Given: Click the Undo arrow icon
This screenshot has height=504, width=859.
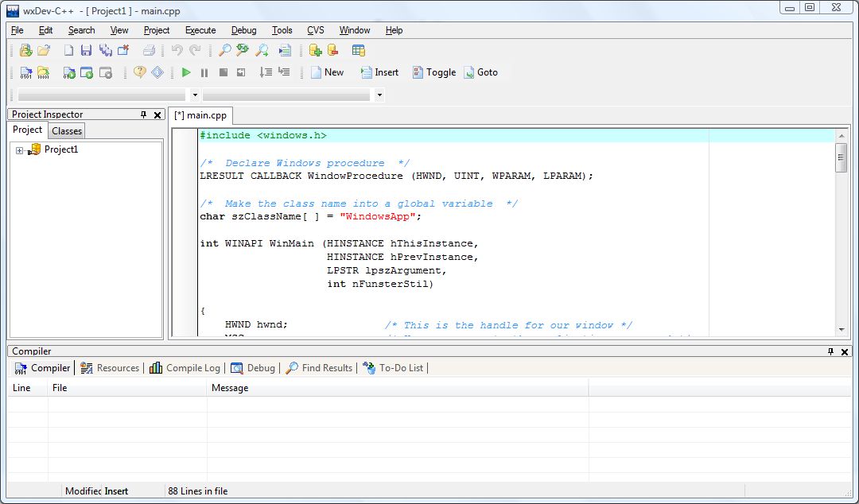Looking at the screenshot, I should [177, 50].
